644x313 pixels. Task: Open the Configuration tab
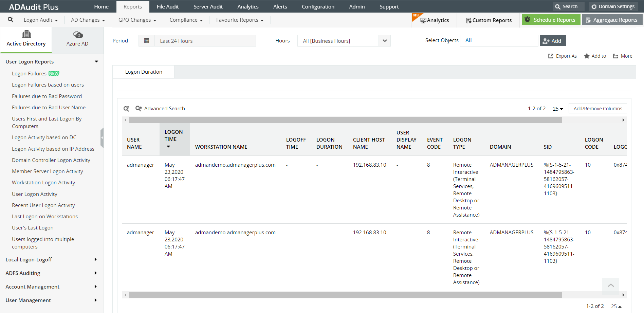(x=318, y=6)
